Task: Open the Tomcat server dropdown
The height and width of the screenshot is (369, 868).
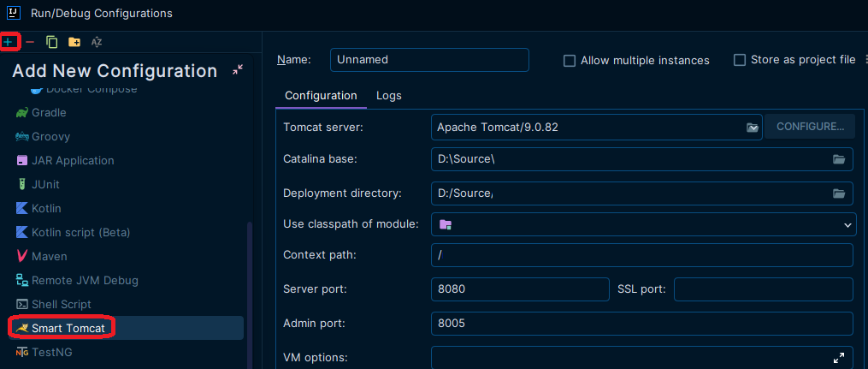Action: (752, 128)
